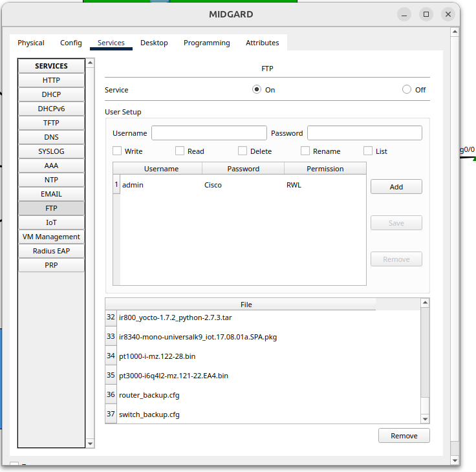Open the IoT service page
476x472 pixels.
[x=51, y=223]
